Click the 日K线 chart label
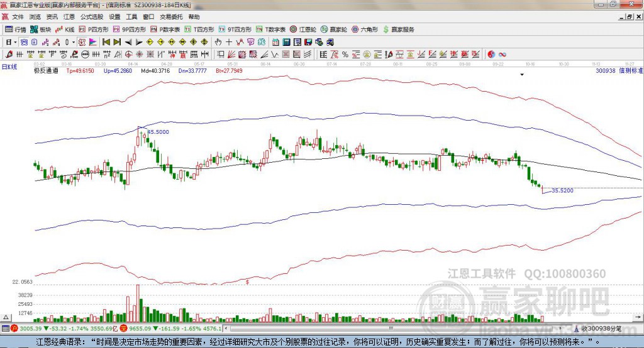 click(x=9, y=67)
